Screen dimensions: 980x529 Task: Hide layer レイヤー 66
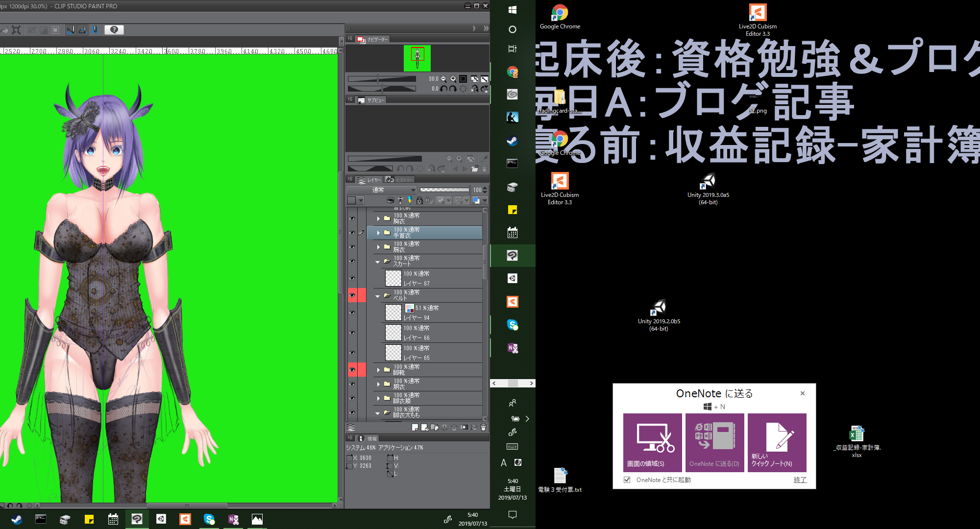click(352, 333)
